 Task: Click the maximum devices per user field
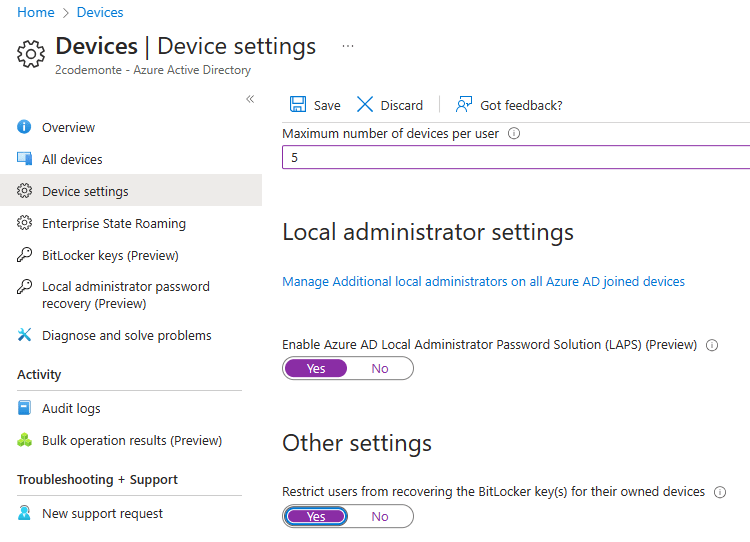[x=515, y=158]
